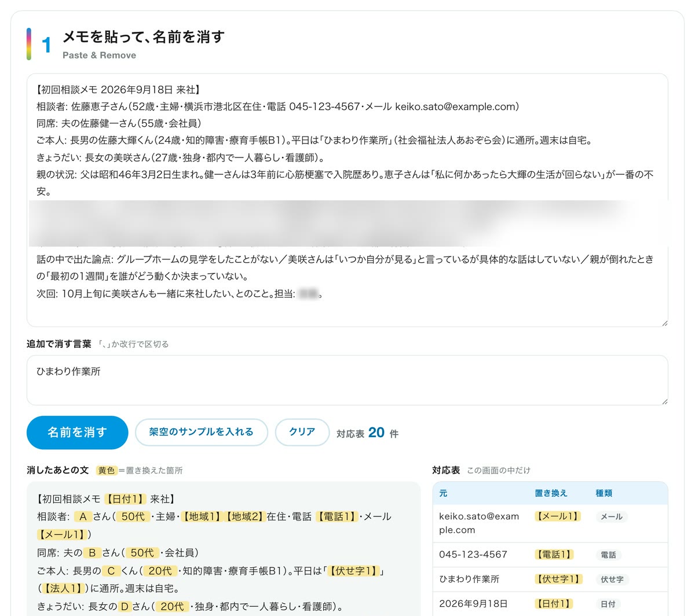Click 架空のサンプルを入れる button
Screen dimensions: 695x616
click(x=201, y=432)
